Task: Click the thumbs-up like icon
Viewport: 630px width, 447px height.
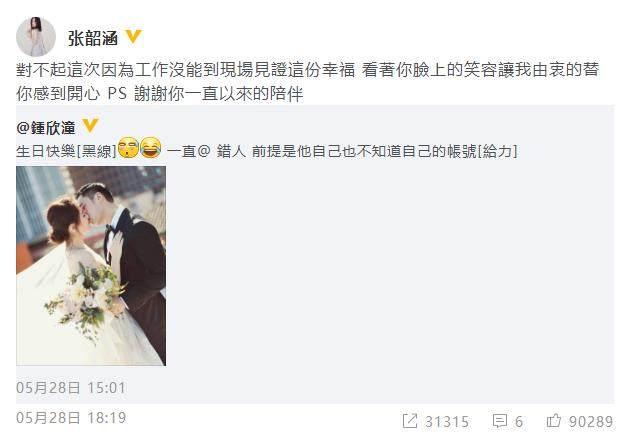Action: pos(554,421)
